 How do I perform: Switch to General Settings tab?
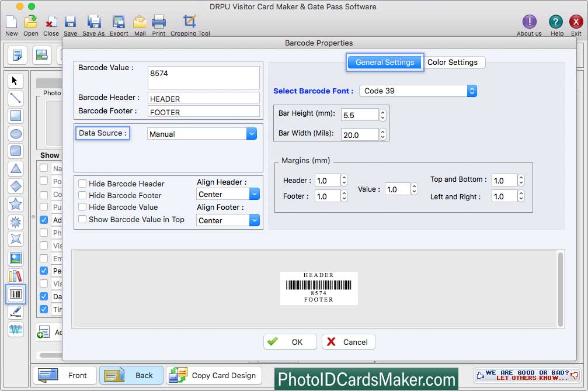[385, 63]
